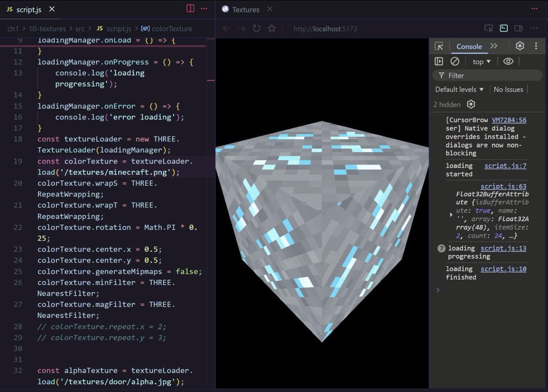Go forward in the embedded browser

(x=242, y=28)
